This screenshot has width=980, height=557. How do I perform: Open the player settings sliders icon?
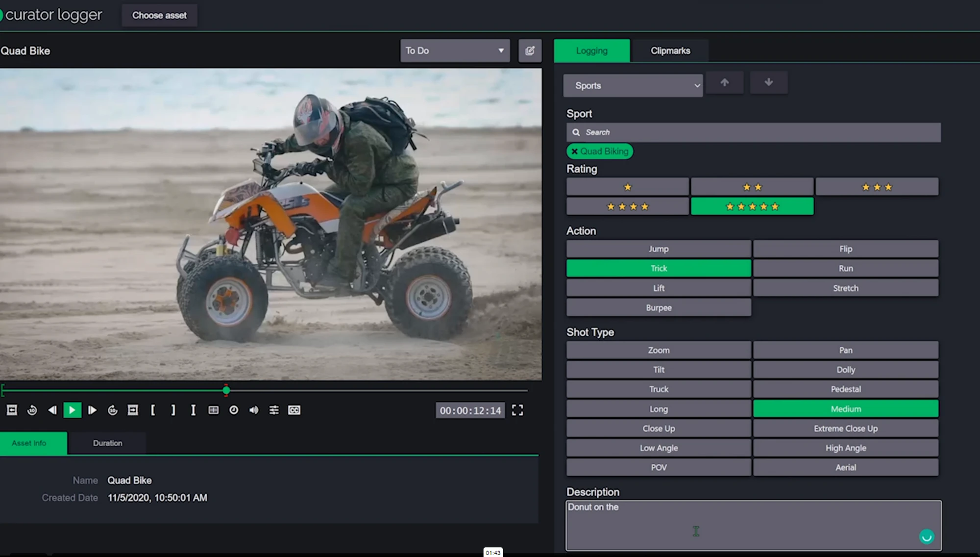274,410
